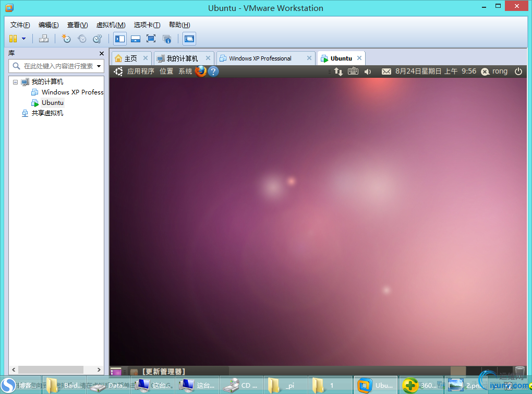Take a snapshot of the virtual machine
Image resolution: width=532 pixels, height=394 pixels.
tap(66, 39)
